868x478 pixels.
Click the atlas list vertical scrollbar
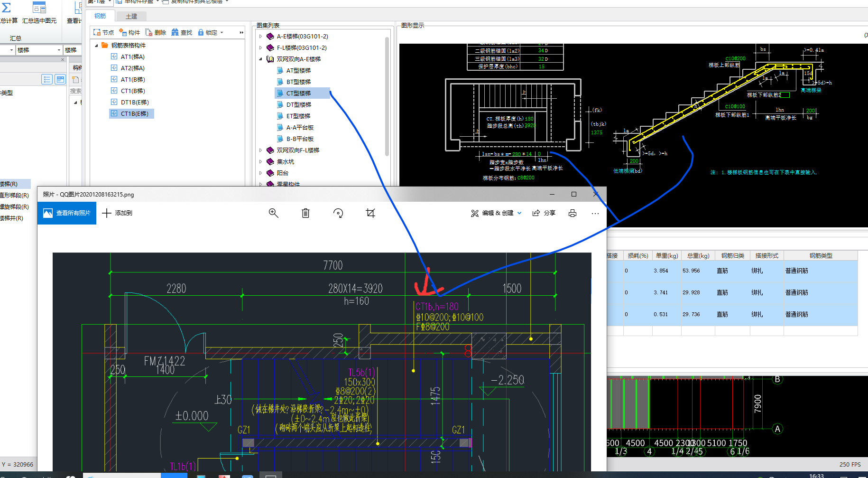point(387,97)
